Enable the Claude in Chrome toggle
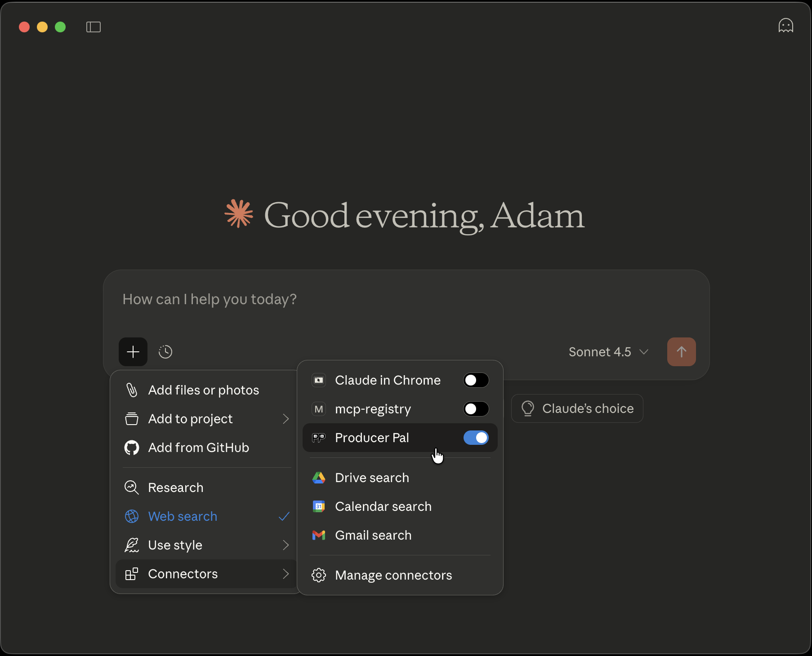Image resolution: width=812 pixels, height=656 pixels. [476, 380]
